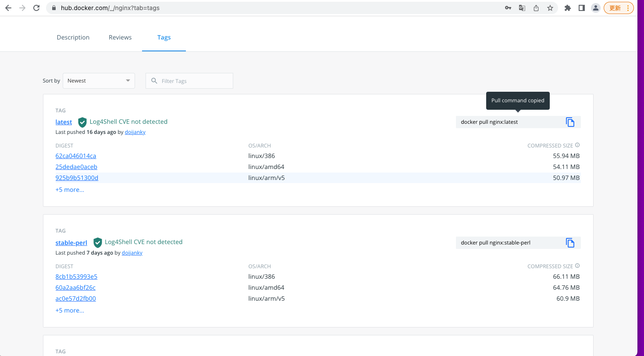Click linux/amd64 in the stable-perl tag card
The height and width of the screenshot is (356, 644).
(267, 288)
